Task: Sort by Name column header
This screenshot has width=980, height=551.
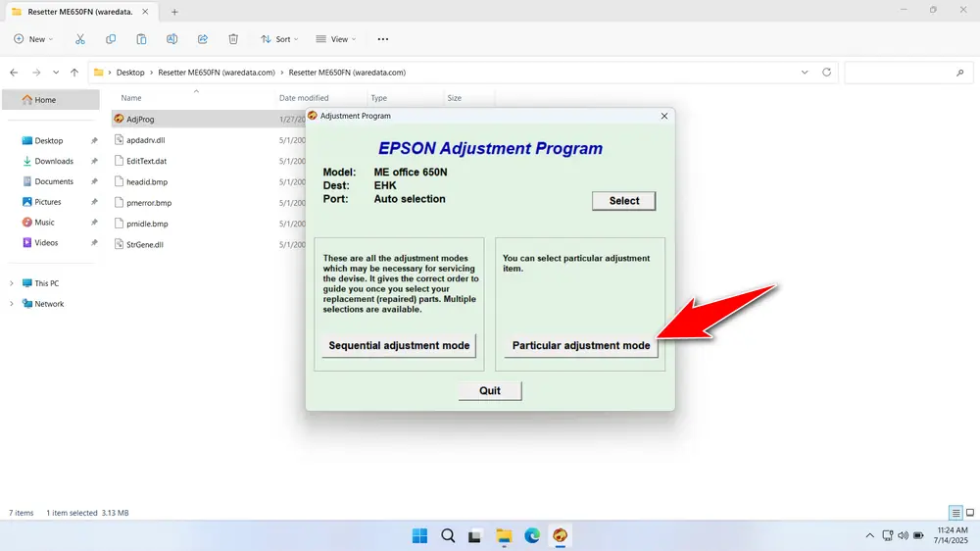Action: [x=131, y=98]
